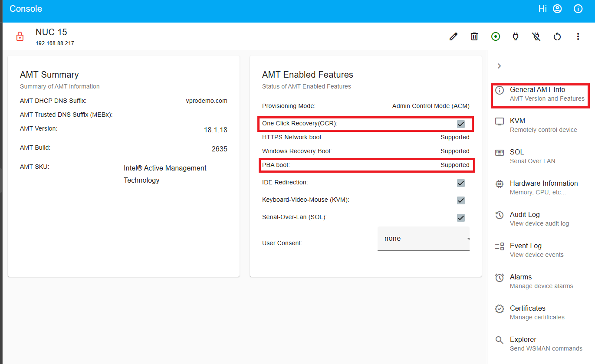The height and width of the screenshot is (364, 595).
Task: Disable IDE Redirection checkbox
Action: click(460, 183)
